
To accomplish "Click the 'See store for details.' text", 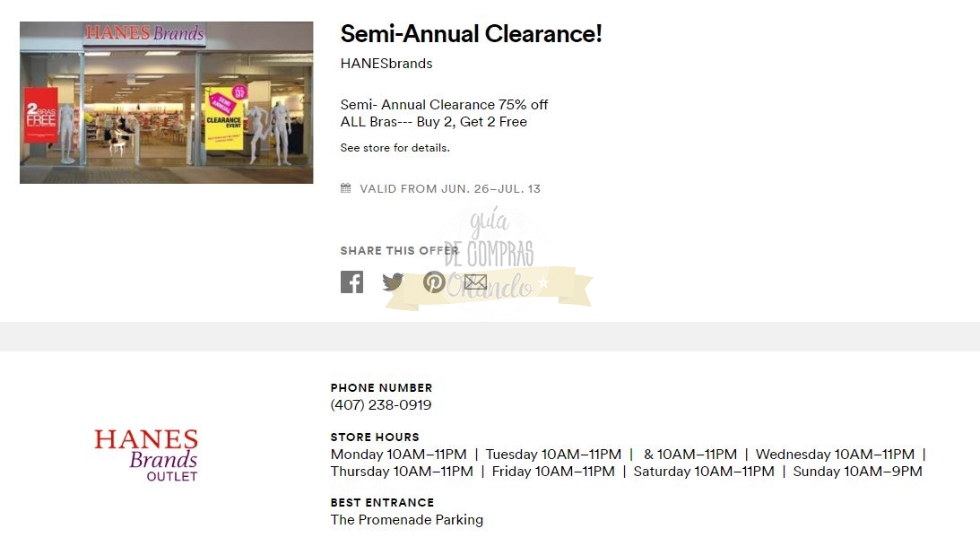I will (395, 148).
